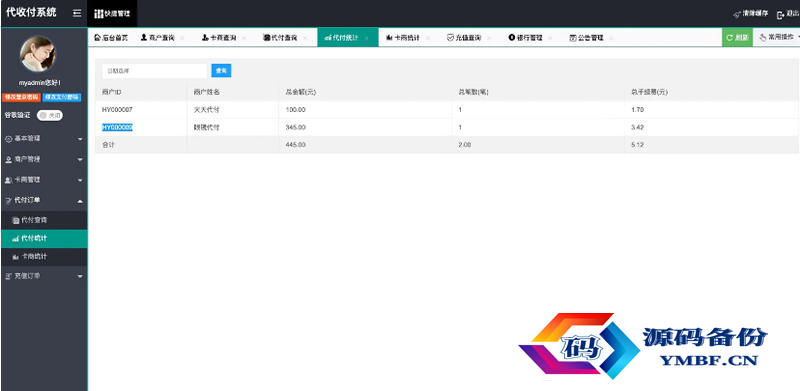Focus the 日期选择 date input field

coord(154,70)
